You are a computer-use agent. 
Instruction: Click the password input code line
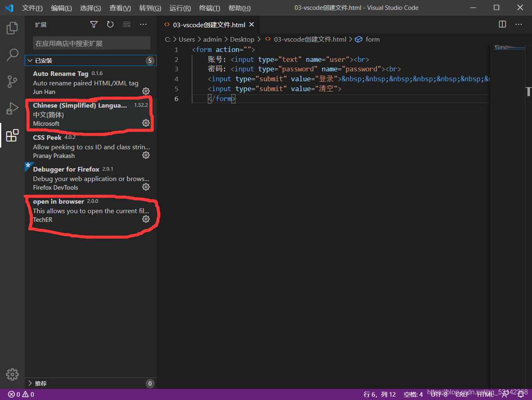point(304,69)
